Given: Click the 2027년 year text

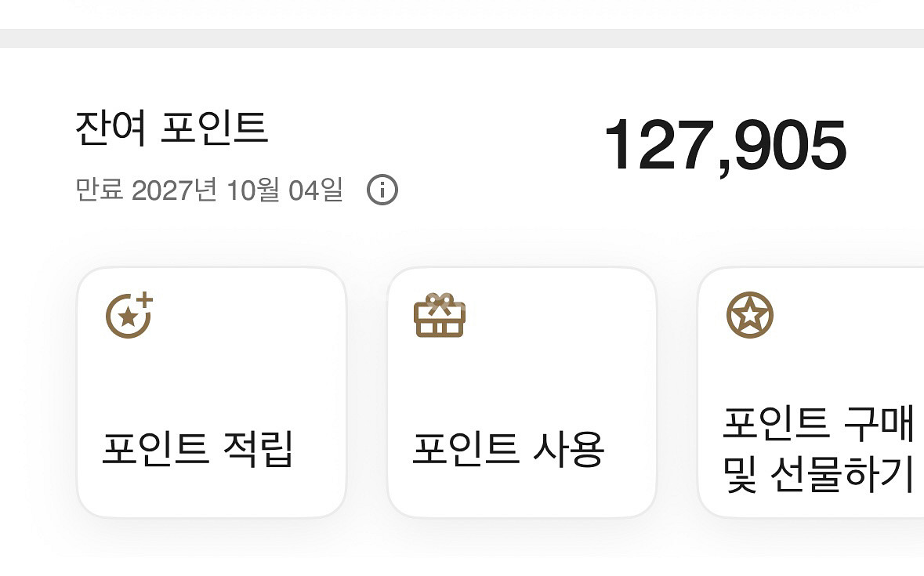Looking at the screenshot, I should (174, 190).
